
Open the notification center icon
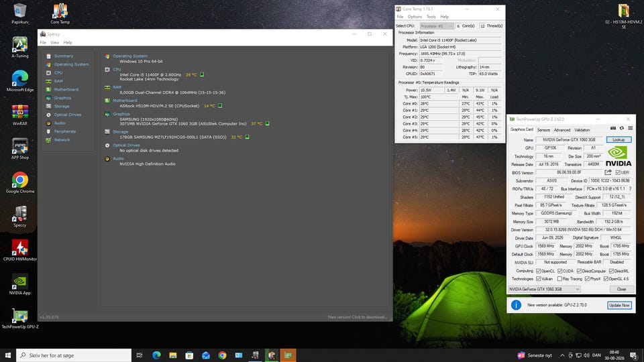pyautogui.click(x=634, y=355)
